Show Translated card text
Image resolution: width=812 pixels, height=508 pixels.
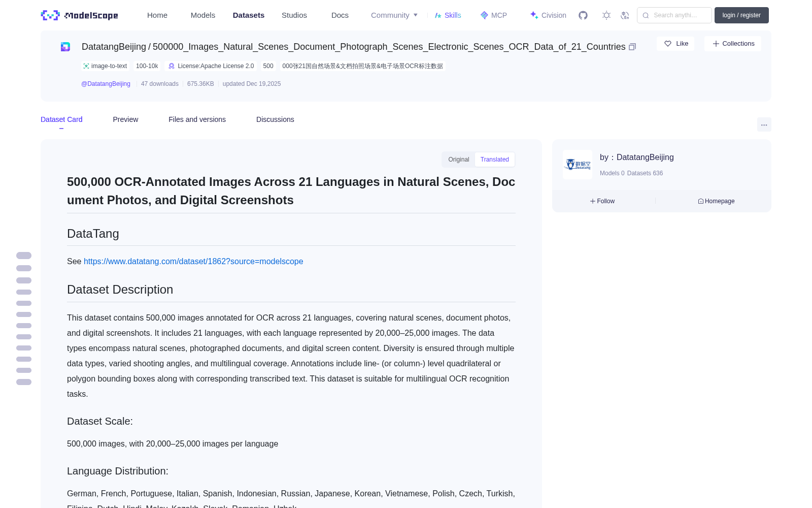pos(495,160)
